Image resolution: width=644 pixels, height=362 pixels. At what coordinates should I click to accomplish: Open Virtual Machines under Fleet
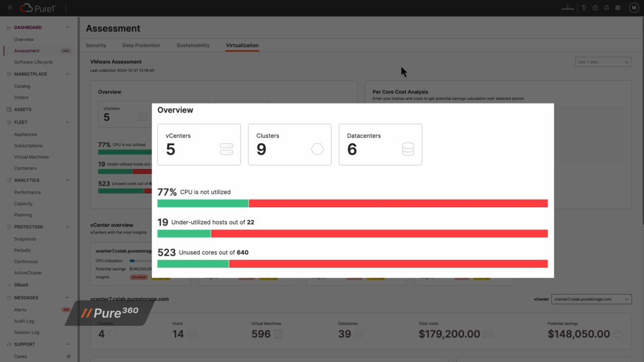click(31, 157)
